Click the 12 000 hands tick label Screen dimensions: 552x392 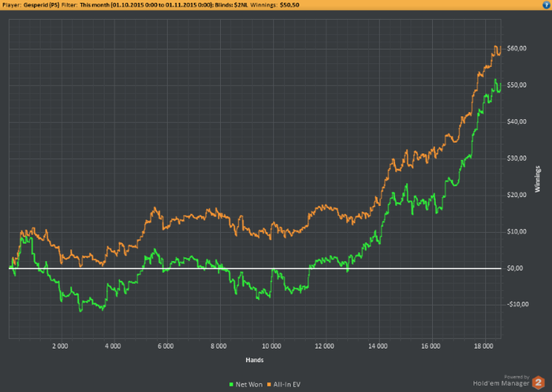(x=324, y=346)
